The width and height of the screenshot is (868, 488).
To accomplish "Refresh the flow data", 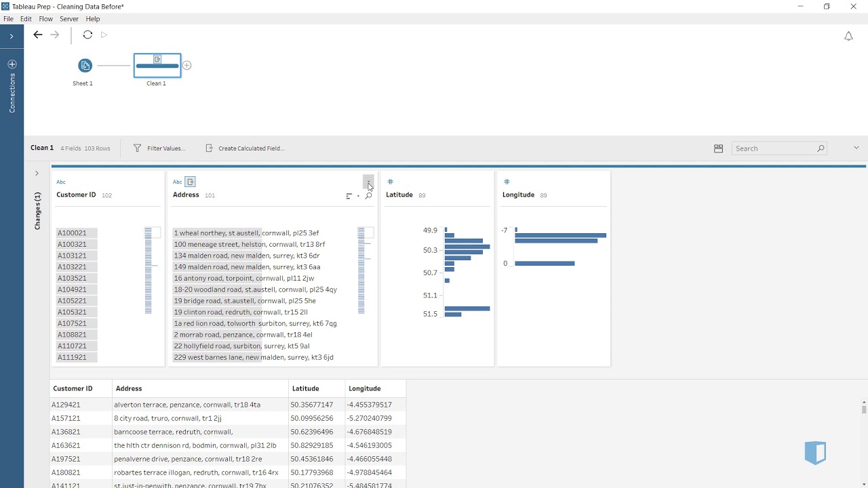I will (x=87, y=35).
